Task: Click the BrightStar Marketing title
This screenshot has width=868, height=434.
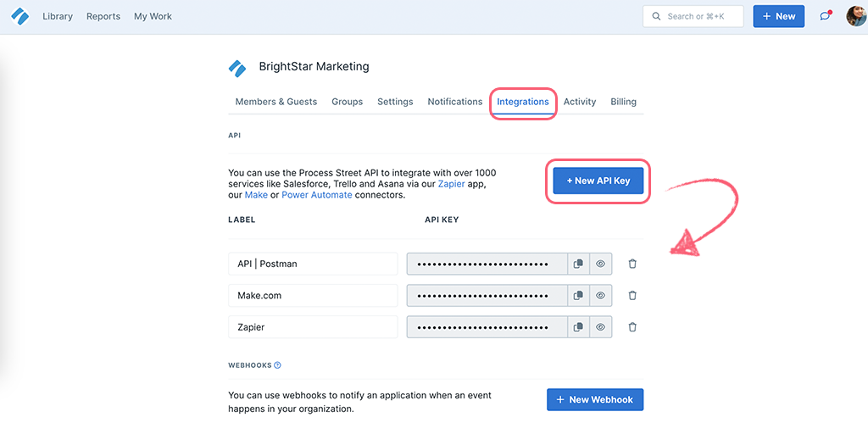Action: click(x=314, y=67)
